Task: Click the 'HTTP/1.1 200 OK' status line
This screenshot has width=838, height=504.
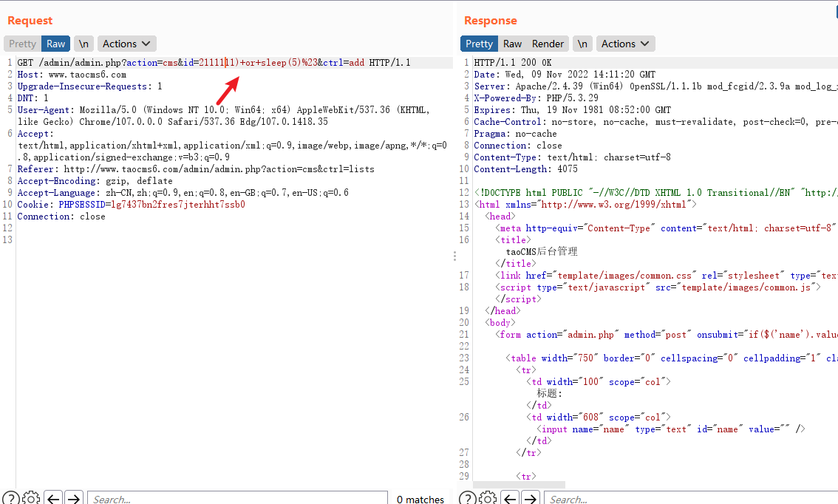Action: coord(513,63)
